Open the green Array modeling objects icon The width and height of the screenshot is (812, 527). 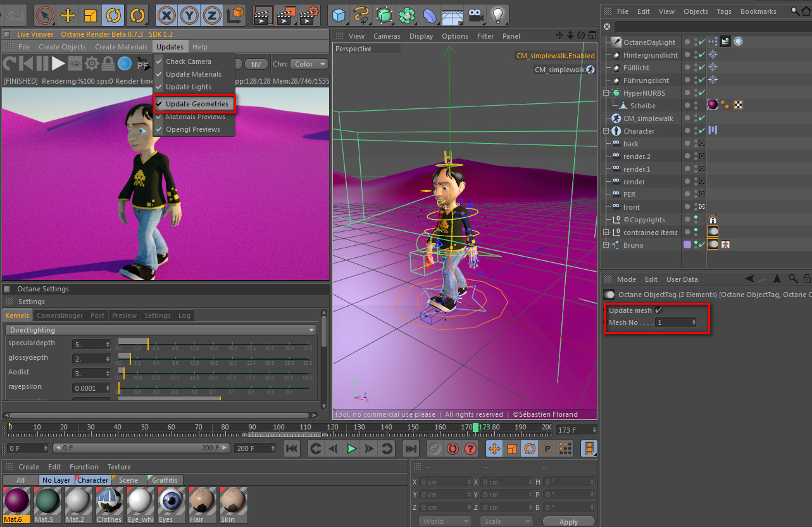click(x=407, y=14)
